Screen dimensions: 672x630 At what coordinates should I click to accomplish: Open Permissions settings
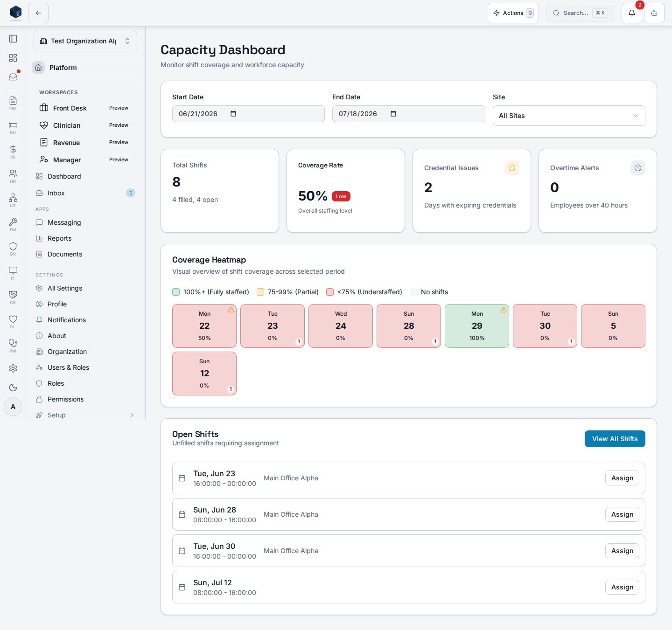coord(84,399)
